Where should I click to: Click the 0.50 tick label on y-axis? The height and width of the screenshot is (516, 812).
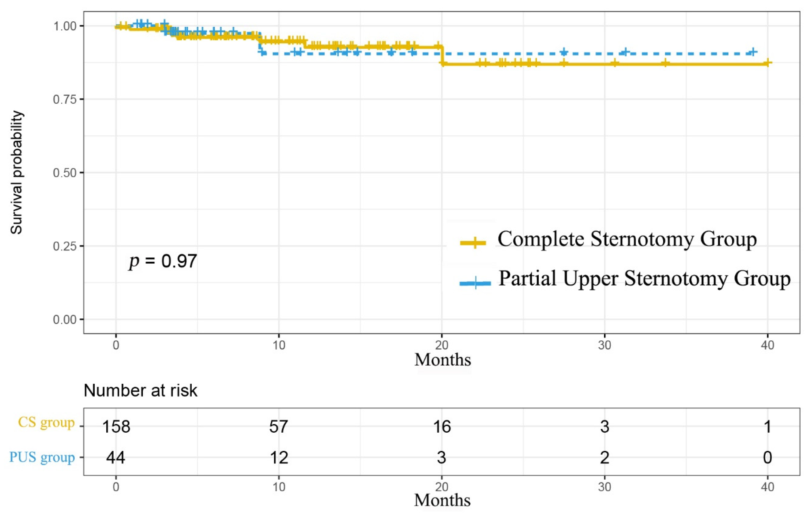[x=64, y=173]
